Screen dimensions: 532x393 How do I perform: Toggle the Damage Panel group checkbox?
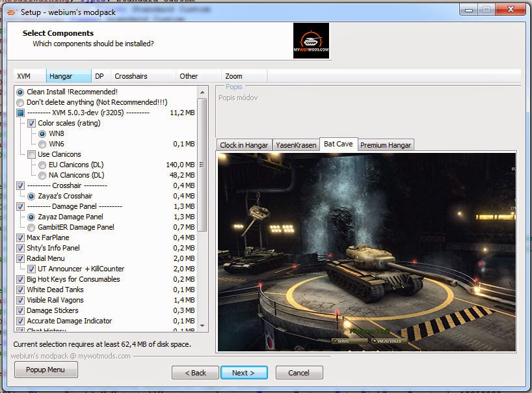(20, 207)
